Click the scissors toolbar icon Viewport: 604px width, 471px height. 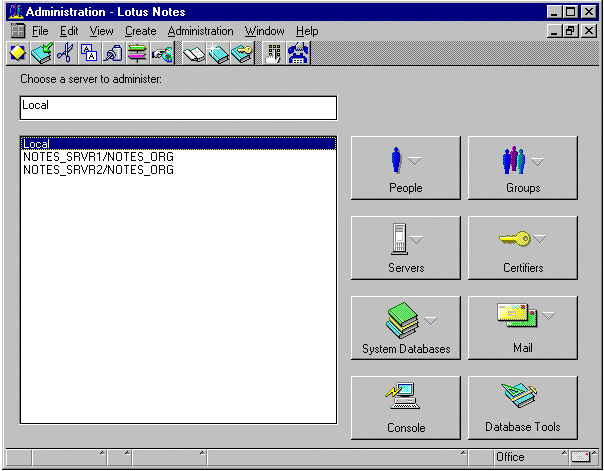click(65, 54)
